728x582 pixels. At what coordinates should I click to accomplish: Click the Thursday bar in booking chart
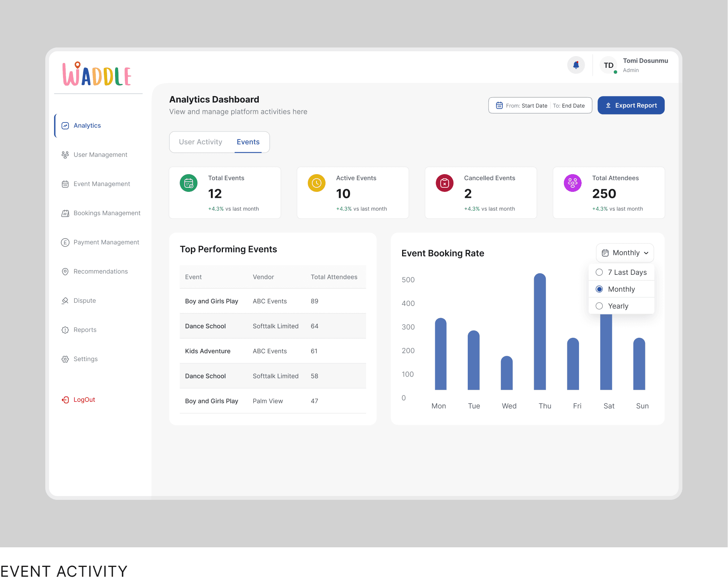pos(540,332)
